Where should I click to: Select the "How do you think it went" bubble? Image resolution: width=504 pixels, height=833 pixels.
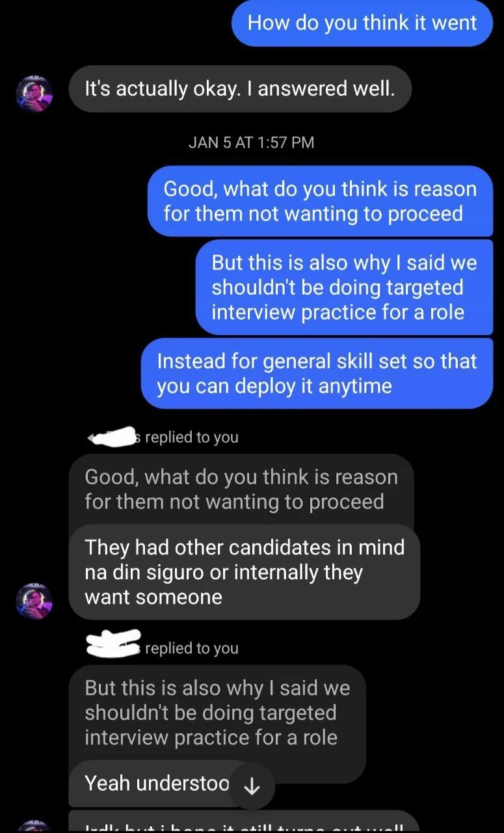pyautogui.click(x=362, y=23)
